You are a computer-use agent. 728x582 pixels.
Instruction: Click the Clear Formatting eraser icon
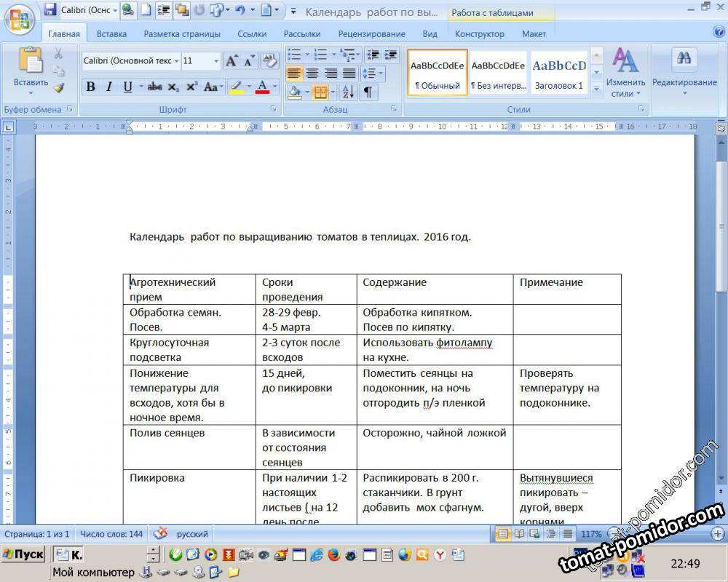coord(269,60)
